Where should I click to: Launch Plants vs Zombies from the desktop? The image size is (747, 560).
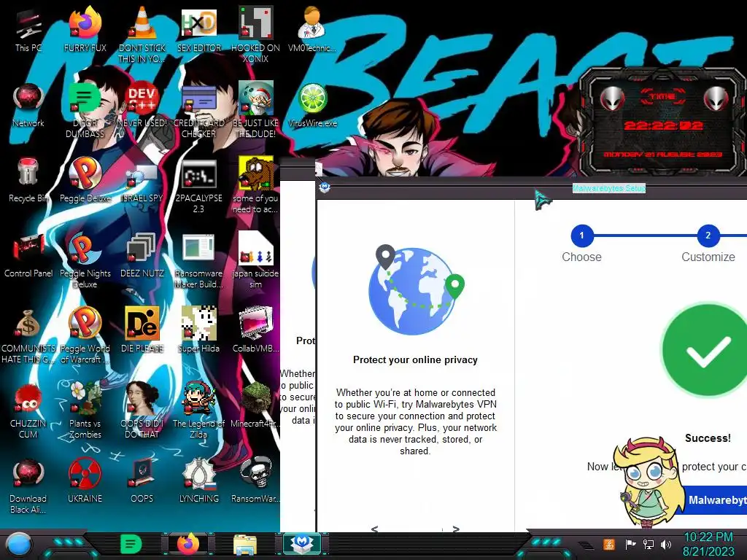point(85,411)
